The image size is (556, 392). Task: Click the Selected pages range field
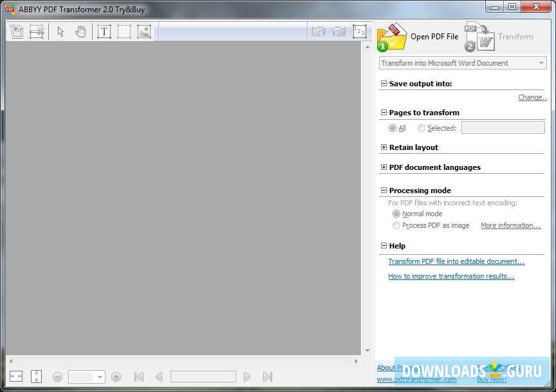[503, 127]
